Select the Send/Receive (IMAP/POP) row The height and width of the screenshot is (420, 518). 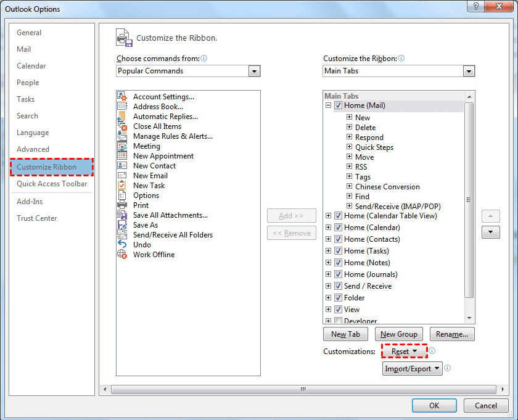[397, 207]
